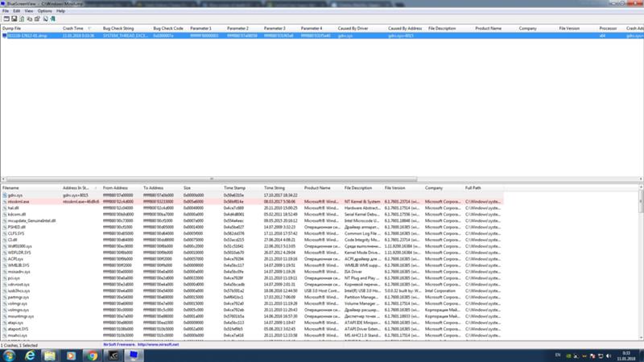
Task: Select the atapi.sys driver row
Action: point(252,323)
